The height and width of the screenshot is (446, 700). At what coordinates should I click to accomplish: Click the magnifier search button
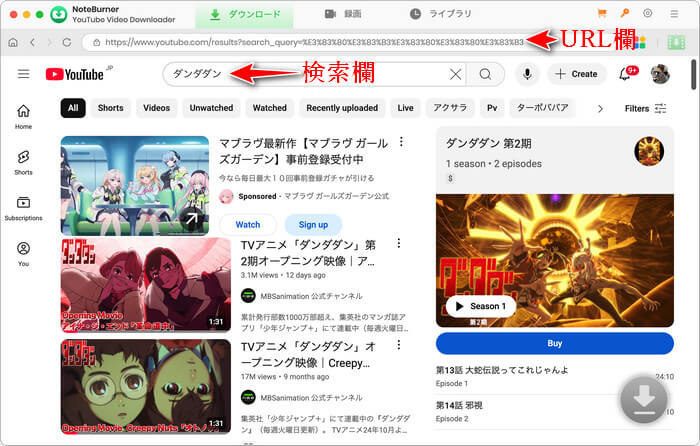pyautogui.click(x=485, y=74)
